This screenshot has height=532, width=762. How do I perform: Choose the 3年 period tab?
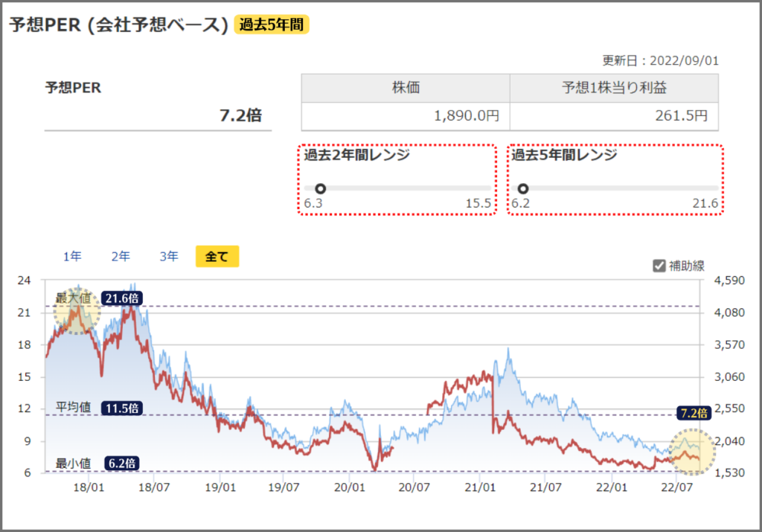point(169,256)
